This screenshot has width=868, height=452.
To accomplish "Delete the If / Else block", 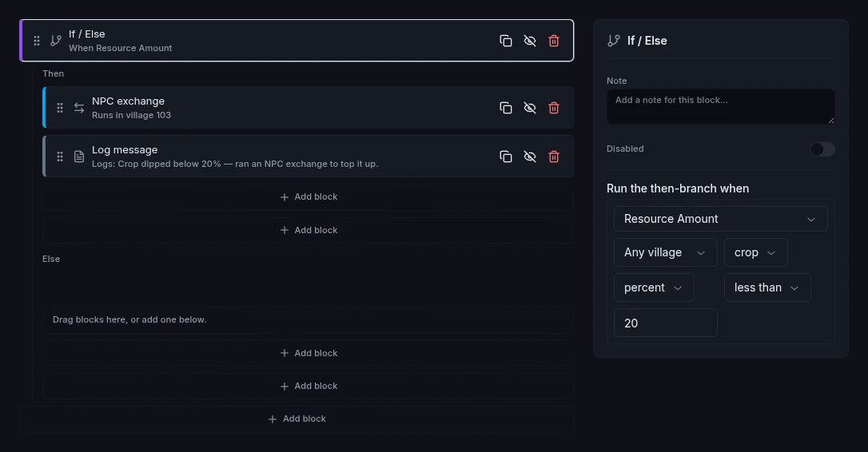I will (554, 41).
